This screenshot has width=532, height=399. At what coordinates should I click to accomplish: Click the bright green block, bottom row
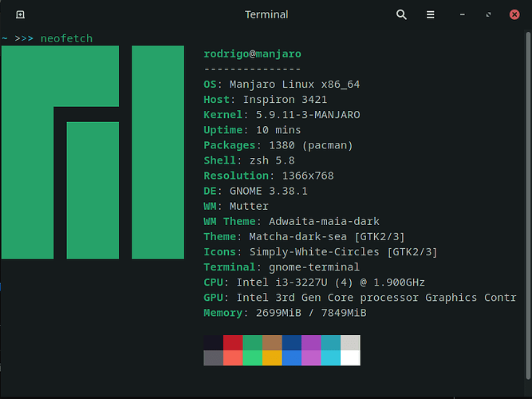click(252, 358)
